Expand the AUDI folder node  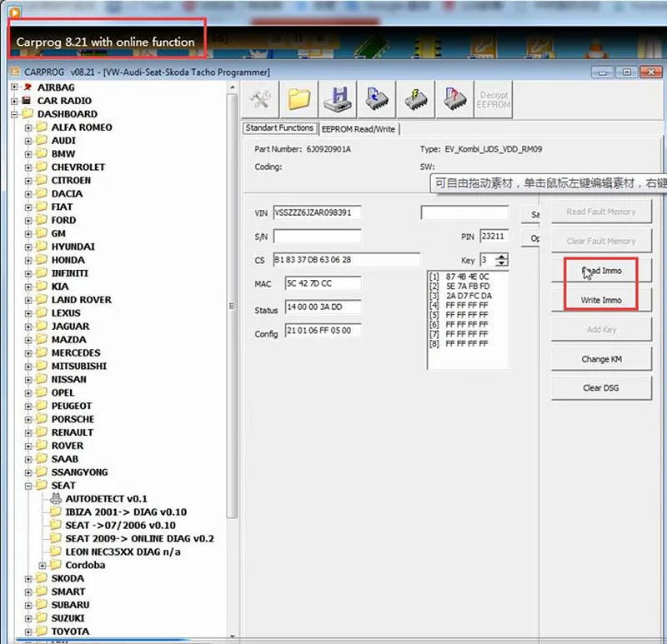pyautogui.click(x=28, y=141)
